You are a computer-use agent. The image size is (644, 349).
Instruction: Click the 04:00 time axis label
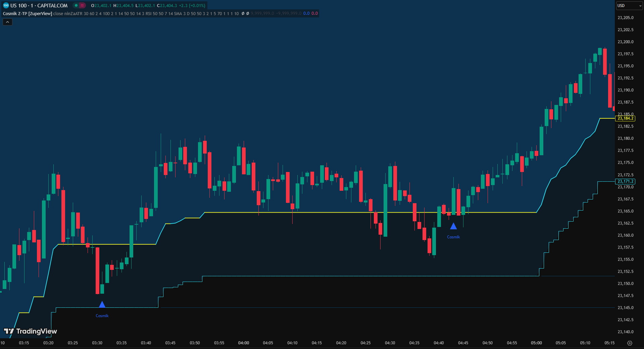244,343
